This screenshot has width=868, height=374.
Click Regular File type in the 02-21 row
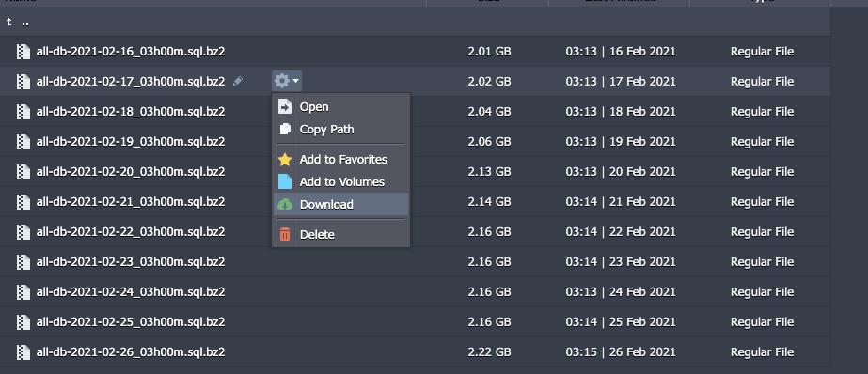pos(763,201)
